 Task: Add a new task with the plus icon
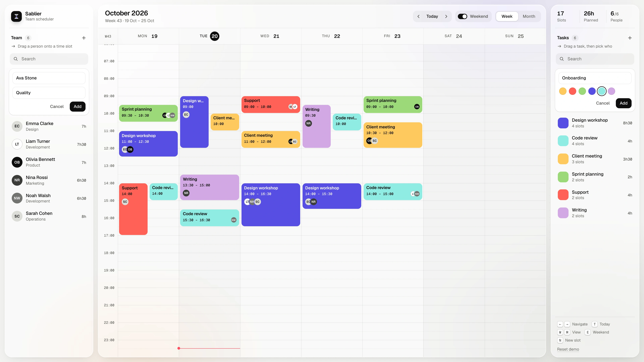point(630,38)
